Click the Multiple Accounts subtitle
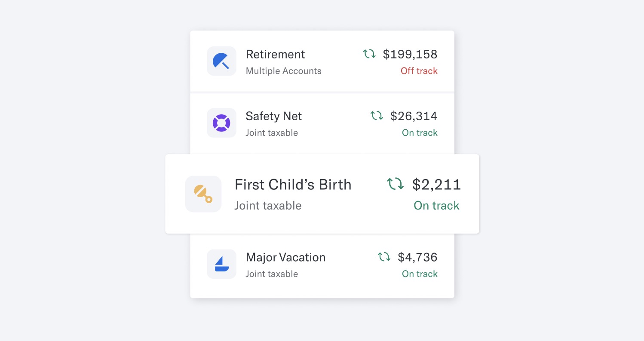Image resolution: width=644 pixels, height=341 pixels. click(284, 71)
